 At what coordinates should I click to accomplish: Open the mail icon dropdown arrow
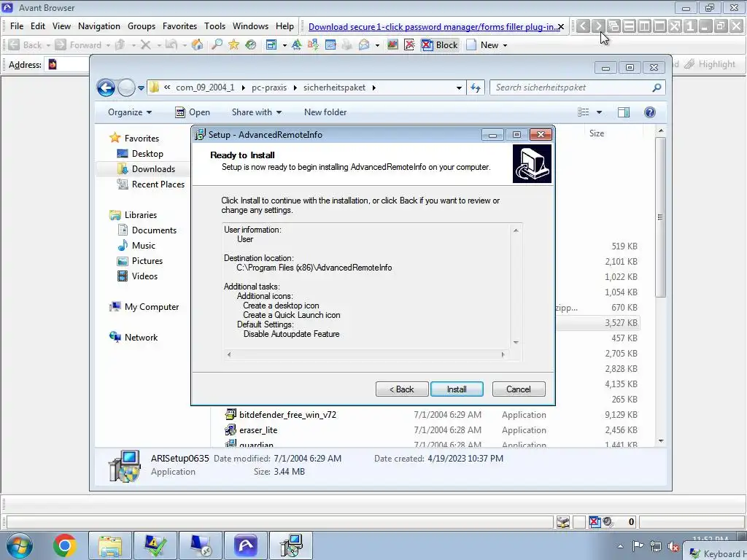click(377, 45)
